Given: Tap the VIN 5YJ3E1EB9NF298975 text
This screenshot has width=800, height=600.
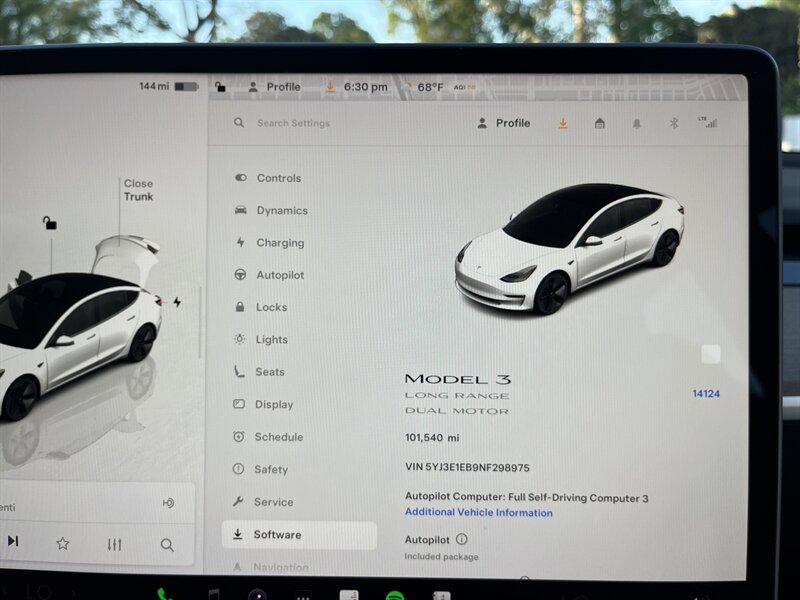Looking at the screenshot, I should (x=467, y=468).
